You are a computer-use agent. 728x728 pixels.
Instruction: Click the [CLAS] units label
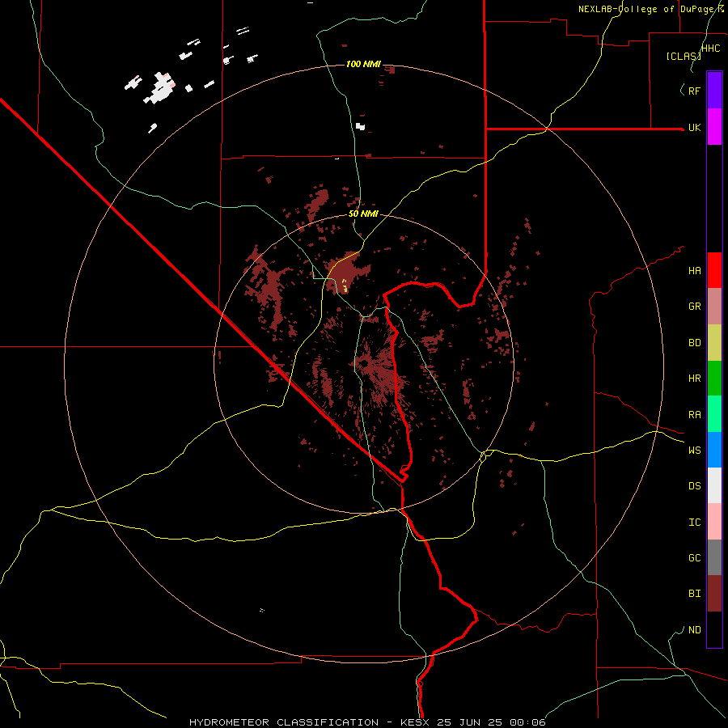point(684,56)
